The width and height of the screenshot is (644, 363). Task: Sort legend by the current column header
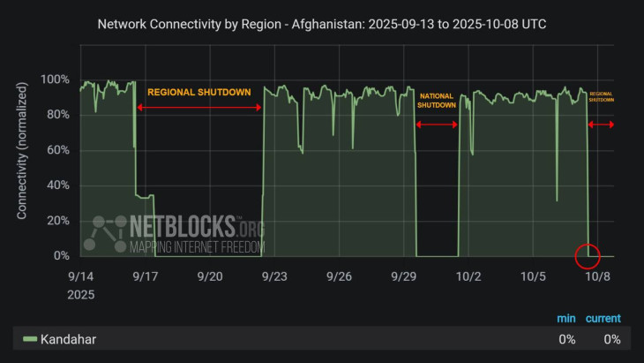[x=603, y=318]
